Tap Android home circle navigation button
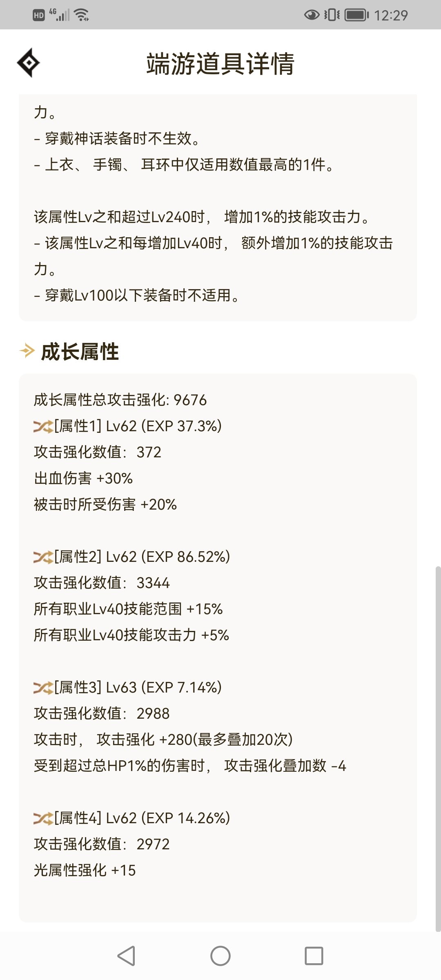The height and width of the screenshot is (980, 441). [220, 956]
